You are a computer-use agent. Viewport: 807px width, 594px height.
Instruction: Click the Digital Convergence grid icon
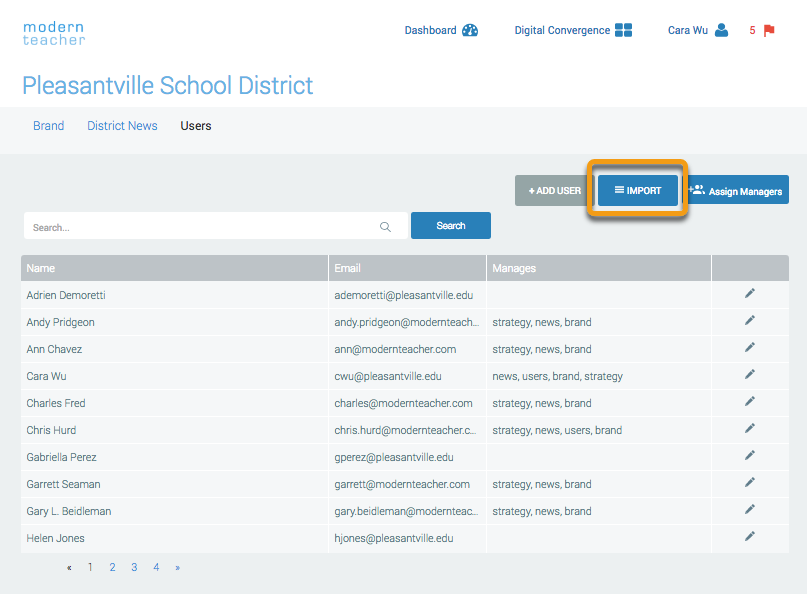click(x=623, y=30)
